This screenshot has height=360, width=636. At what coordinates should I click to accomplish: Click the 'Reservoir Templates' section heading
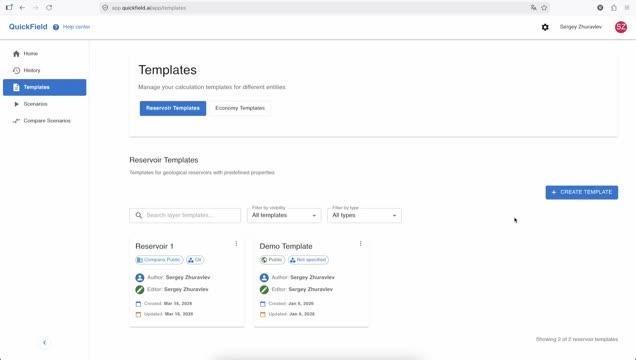tap(164, 160)
